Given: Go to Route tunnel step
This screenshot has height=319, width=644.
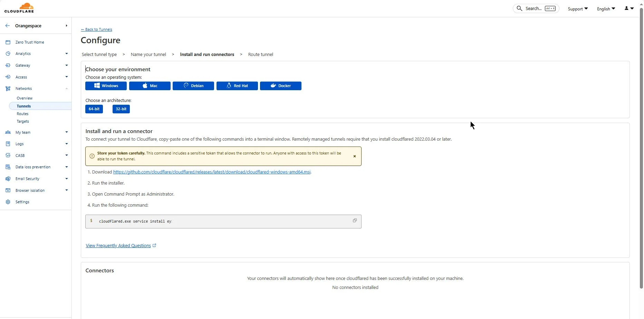Looking at the screenshot, I should (x=261, y=54).
